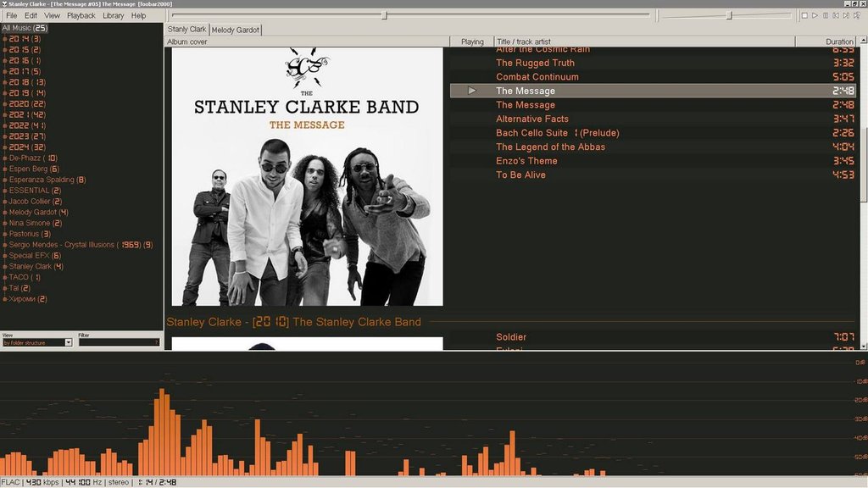The width and height of the screenshot is (868, 488).
Task: Open the View menu
Action: coord(52,15)
